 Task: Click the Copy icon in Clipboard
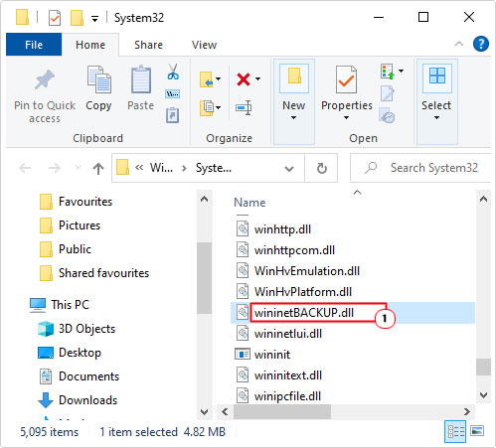pos(98,79)
